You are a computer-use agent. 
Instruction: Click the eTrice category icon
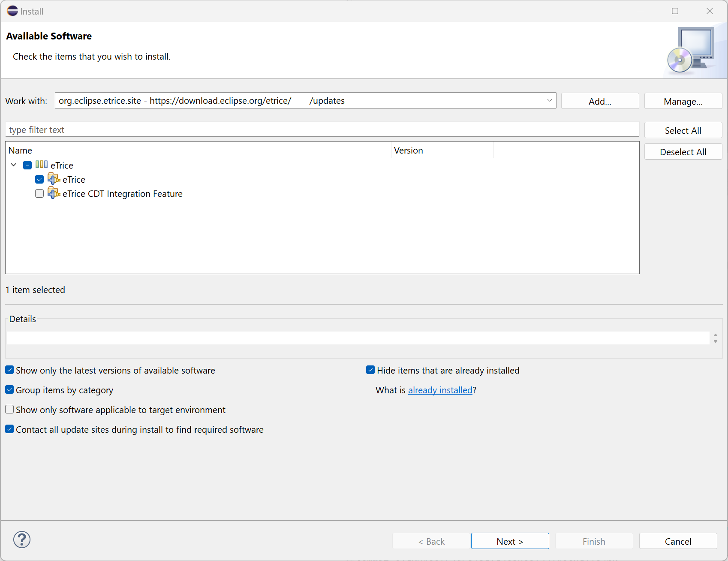click(x=42, y=165)
